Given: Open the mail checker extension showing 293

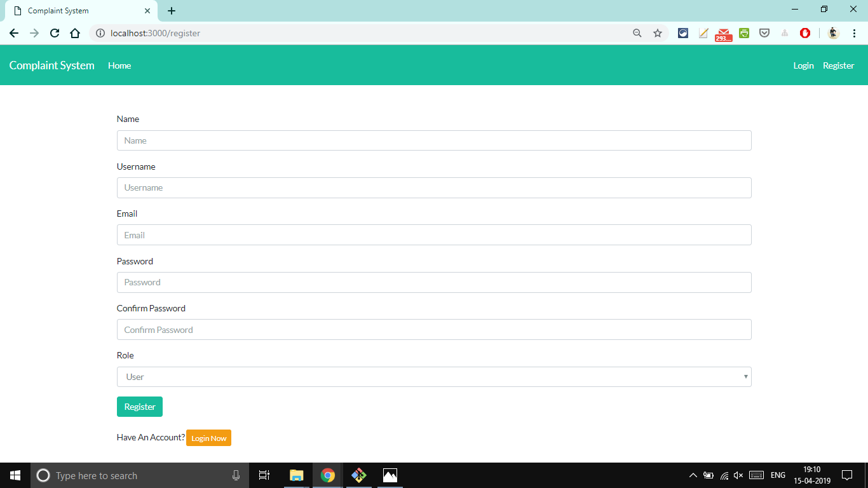Looking at the screenshot, I should pyautogui.click(x=724, y=34).
